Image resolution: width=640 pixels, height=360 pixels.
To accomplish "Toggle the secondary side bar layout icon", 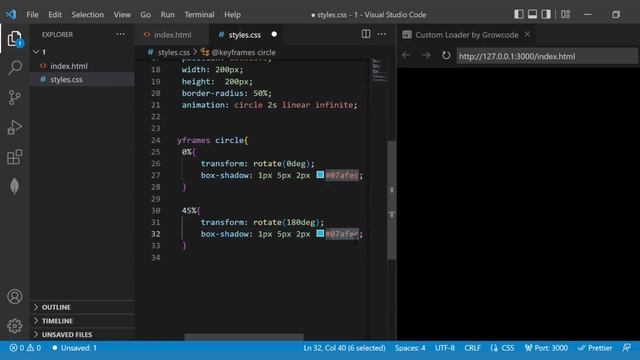I will tap(546, 14).
